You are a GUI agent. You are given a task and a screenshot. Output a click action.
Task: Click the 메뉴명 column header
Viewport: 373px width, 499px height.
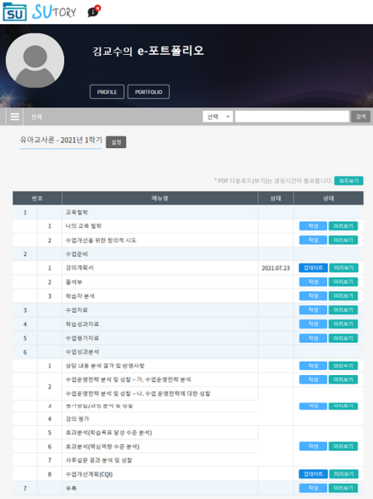coord(160,198)
